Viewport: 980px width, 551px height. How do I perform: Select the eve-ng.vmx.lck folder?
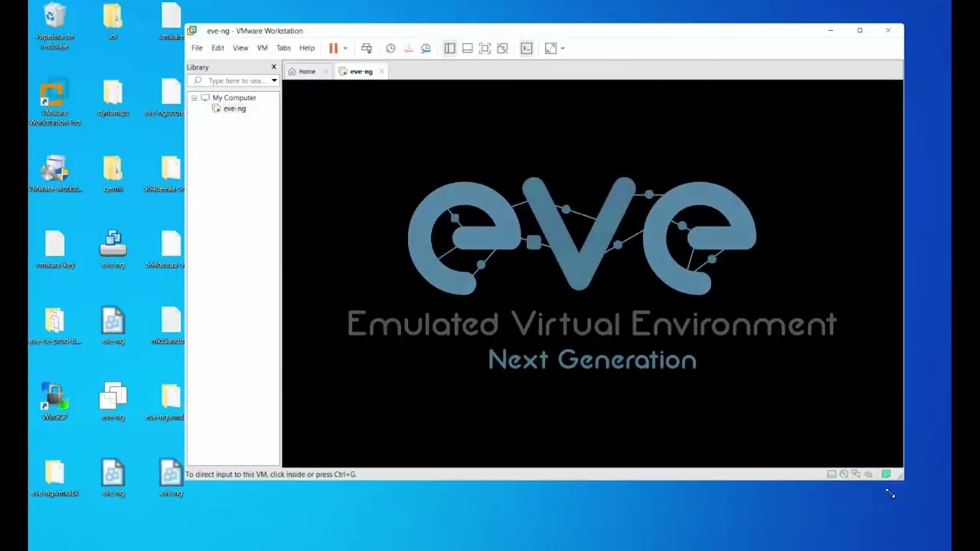tap(54, 478)
